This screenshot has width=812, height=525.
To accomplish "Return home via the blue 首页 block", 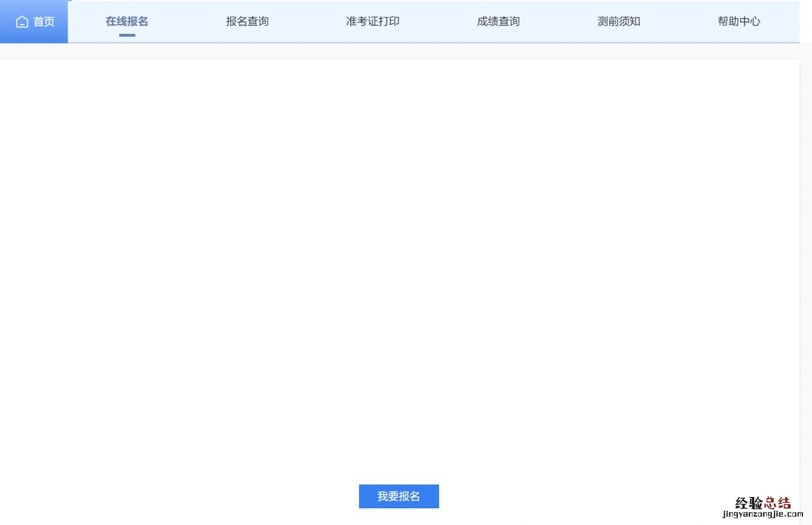I will tap(34, 22).
